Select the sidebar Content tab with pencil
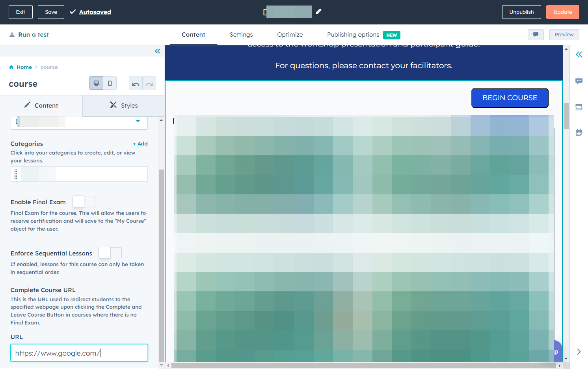 click(x=41, y=105)
